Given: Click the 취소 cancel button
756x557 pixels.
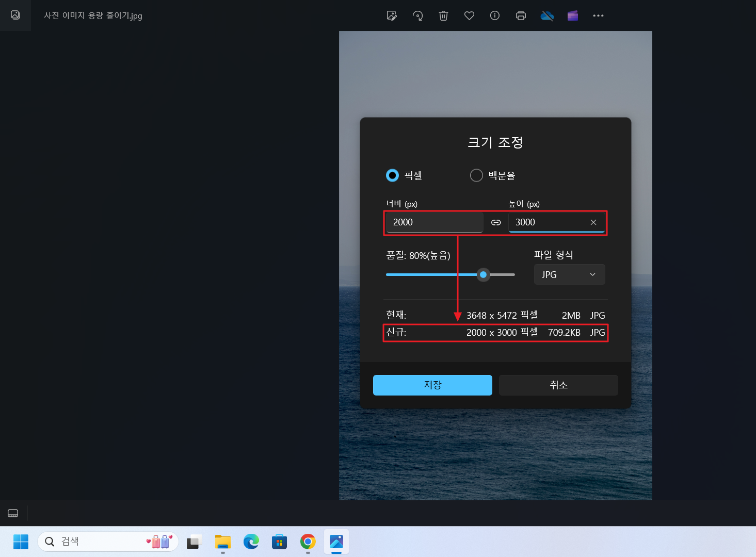Looking at the screenshot, I should pos(558,385).
